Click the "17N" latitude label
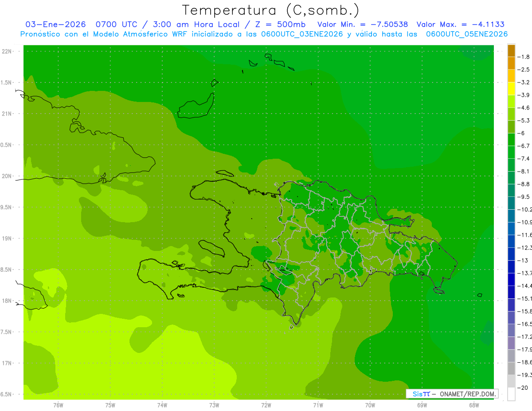Viewport: 532px width, 411px height. pos(7,363)
